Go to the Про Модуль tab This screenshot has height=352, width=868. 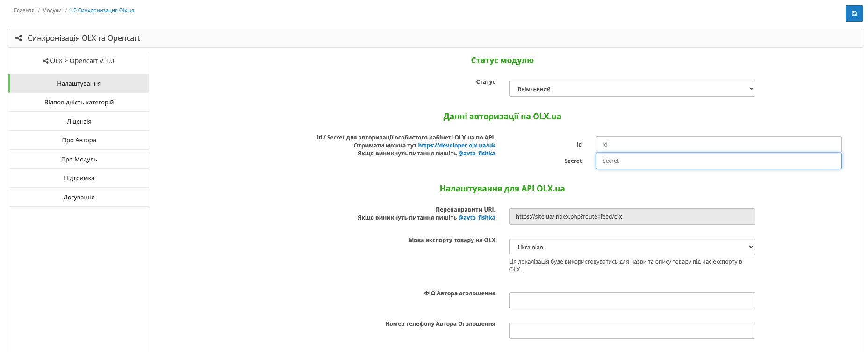click(x=79, y=159)
